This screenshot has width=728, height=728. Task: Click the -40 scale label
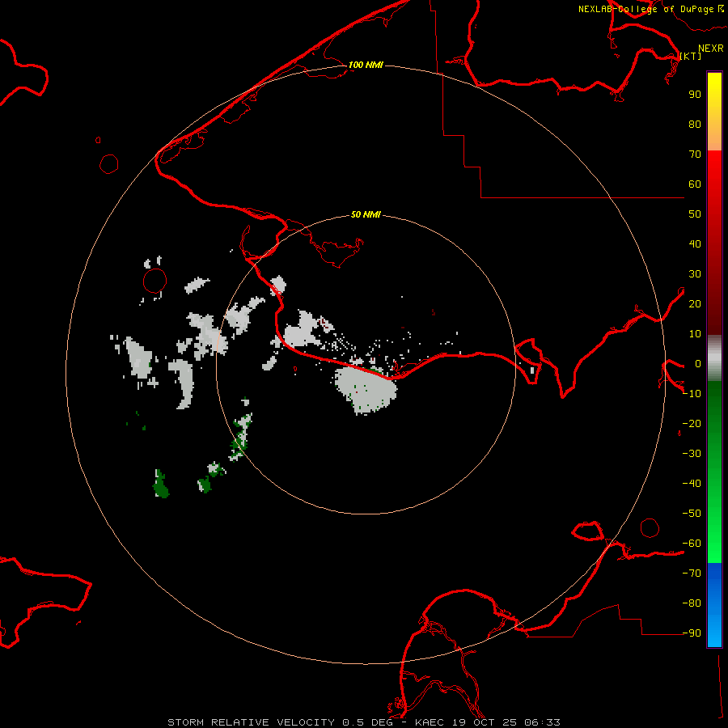692,484
